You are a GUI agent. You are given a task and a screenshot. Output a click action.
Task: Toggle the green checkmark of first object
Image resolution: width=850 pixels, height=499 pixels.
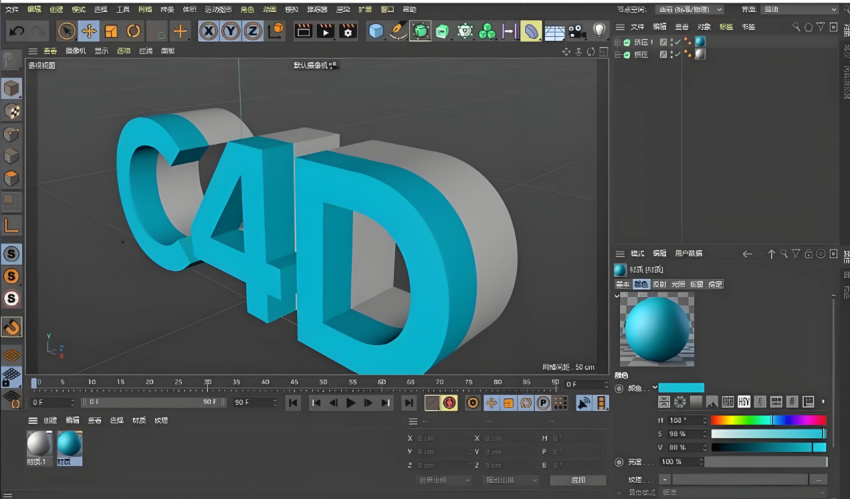click(678, 42)
